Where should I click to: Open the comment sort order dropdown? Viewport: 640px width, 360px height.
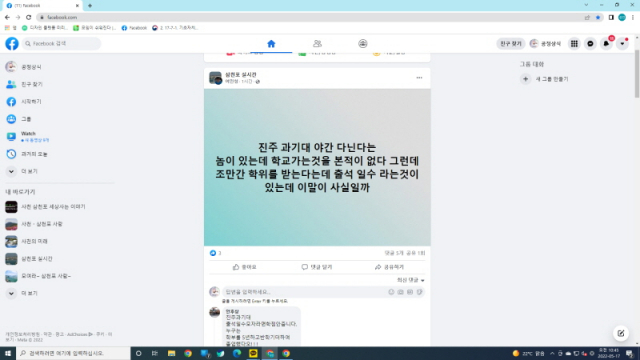[411, 280]
